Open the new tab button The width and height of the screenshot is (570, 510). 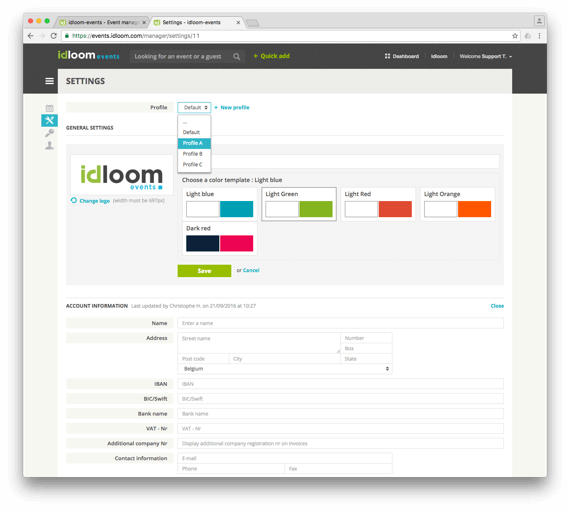click(x=253, y=23)
